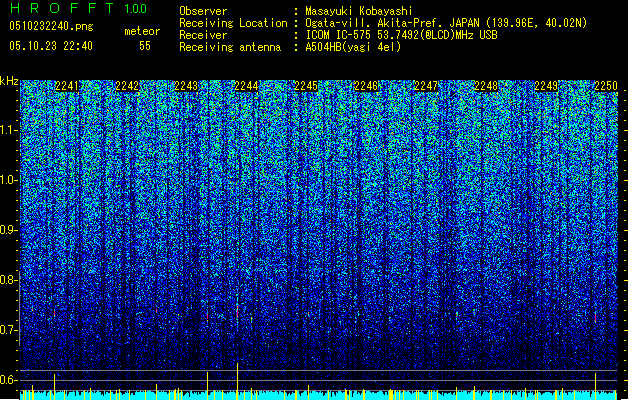Click the 2243 time marker label
Viewport: 629px width, 400px height.
[186, 86]
